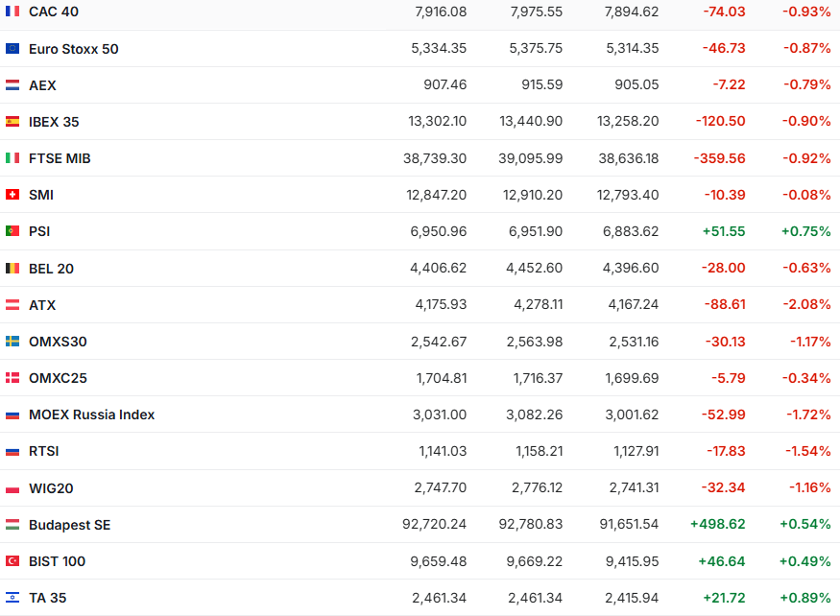Screen dimensions: 840x616
Task: Click the Italy flag icon beside FTSE MIB
Action: [12, 158]
